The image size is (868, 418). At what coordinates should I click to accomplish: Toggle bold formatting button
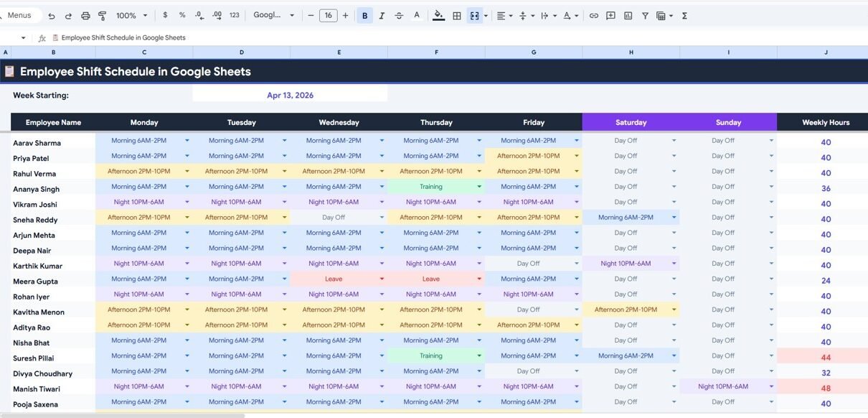[364, 16]
